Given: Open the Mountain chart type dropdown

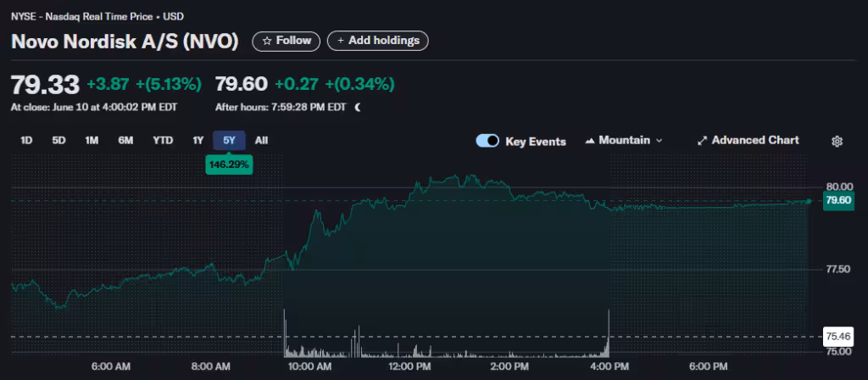Looking at the screenshot, I should point(623,141).
